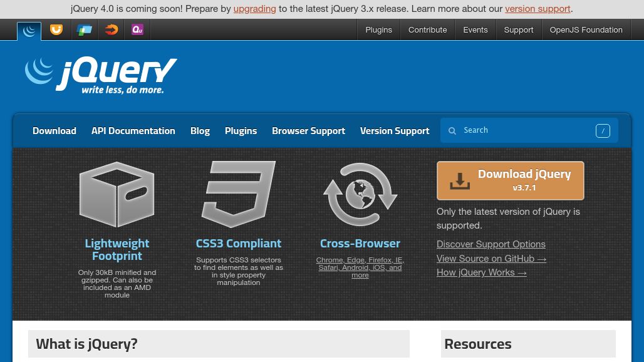The image size is (644, 362).
Task: Click the Cross-Browser heading
Action: coord(360,244)
